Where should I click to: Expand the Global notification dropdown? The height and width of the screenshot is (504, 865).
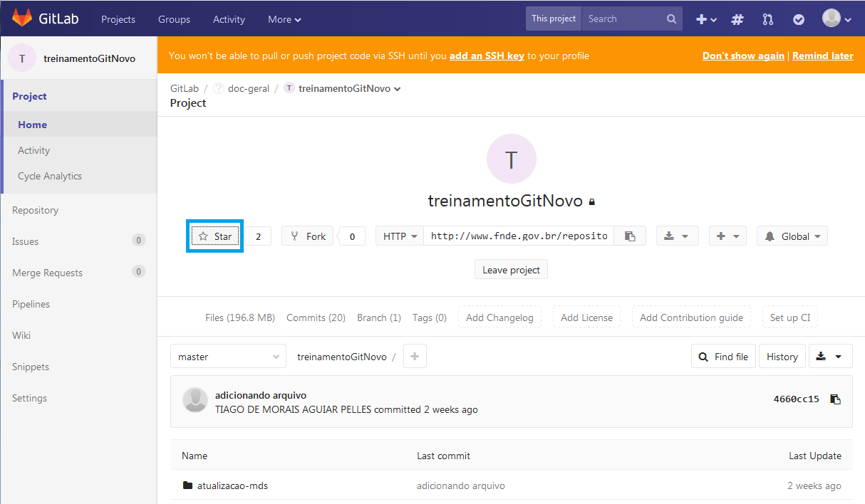tap(792, 236)
